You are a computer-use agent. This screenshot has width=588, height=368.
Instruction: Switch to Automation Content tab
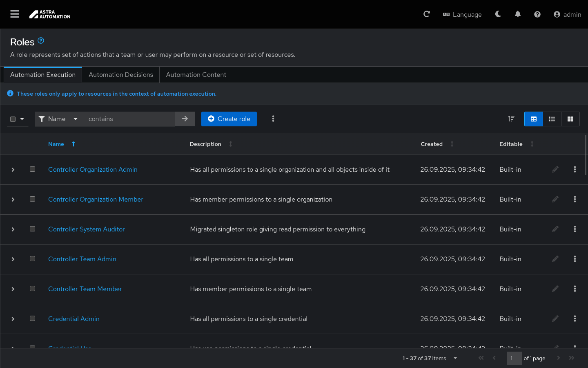(x=196, y=75)
